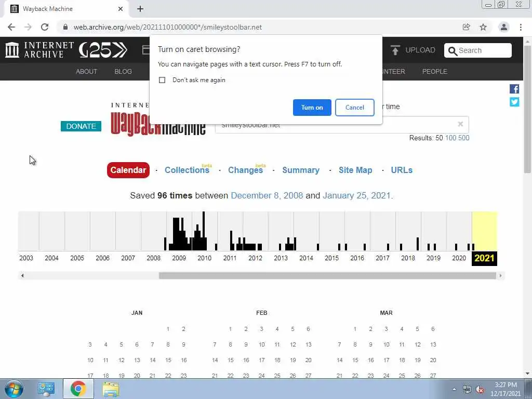Share on Twitter icon
This screenshot has width=532, height=399.
pyautogui.click(x=514, y=102)
